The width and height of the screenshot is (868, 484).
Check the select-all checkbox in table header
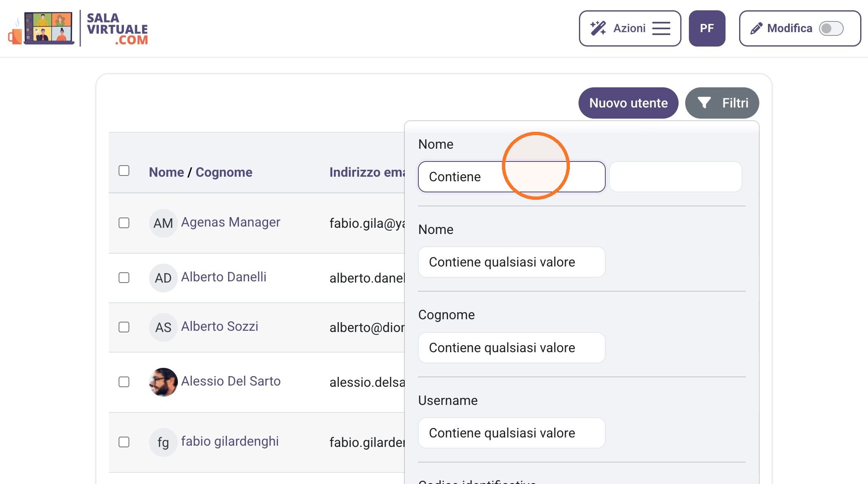click(124, 171)
